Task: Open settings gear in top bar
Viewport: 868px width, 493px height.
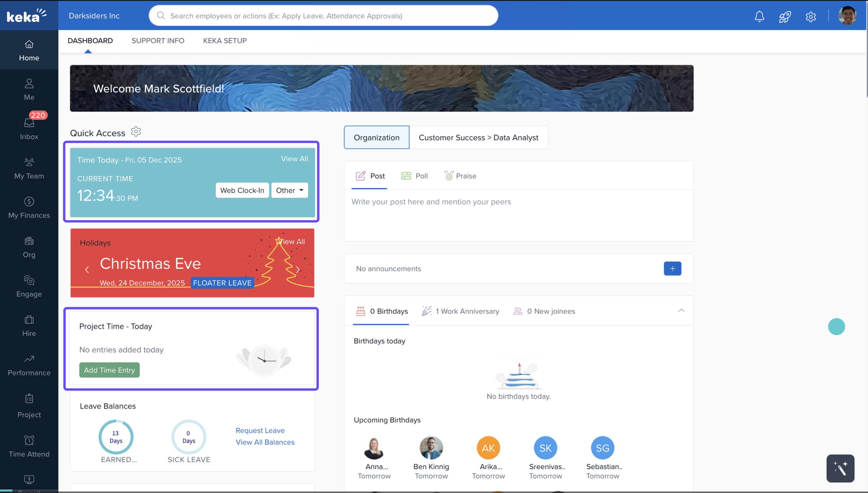Action: pyautogui.click(x=811, y=16)
